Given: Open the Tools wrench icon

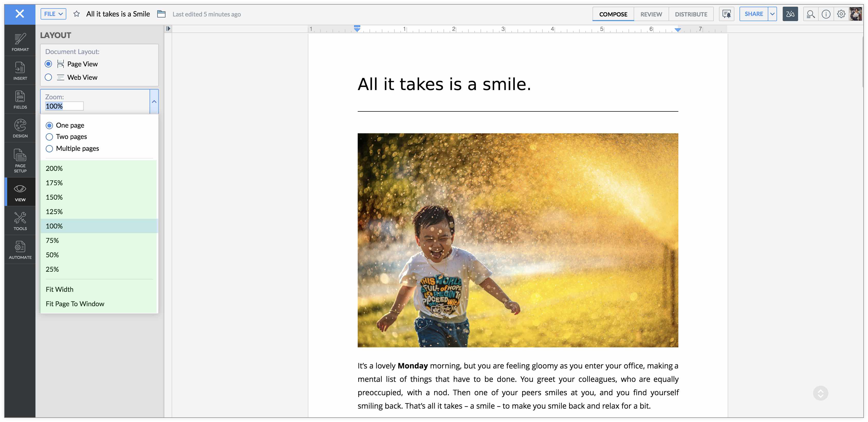Looking at the screenshot, I should click(20, 221).
